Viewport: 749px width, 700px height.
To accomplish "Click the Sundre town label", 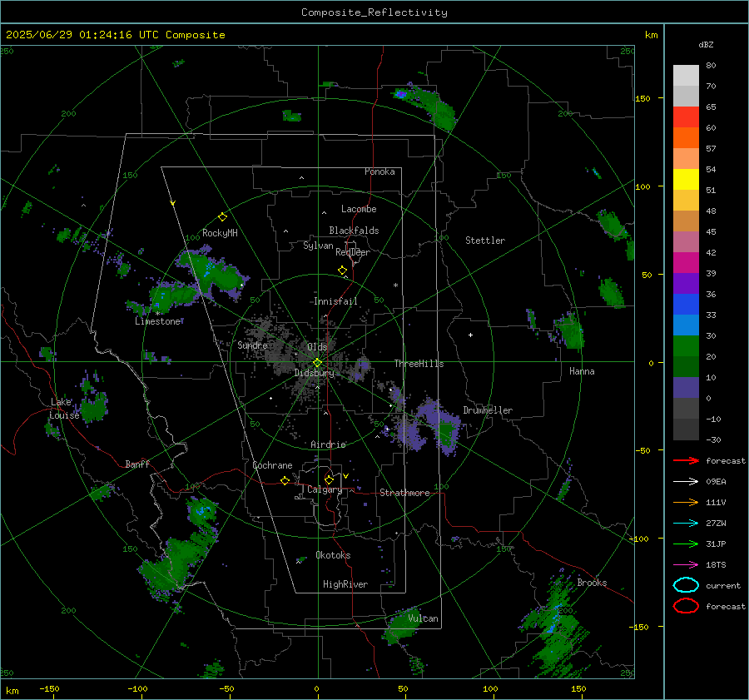I will pyautogui.click(x=252, y=345).
